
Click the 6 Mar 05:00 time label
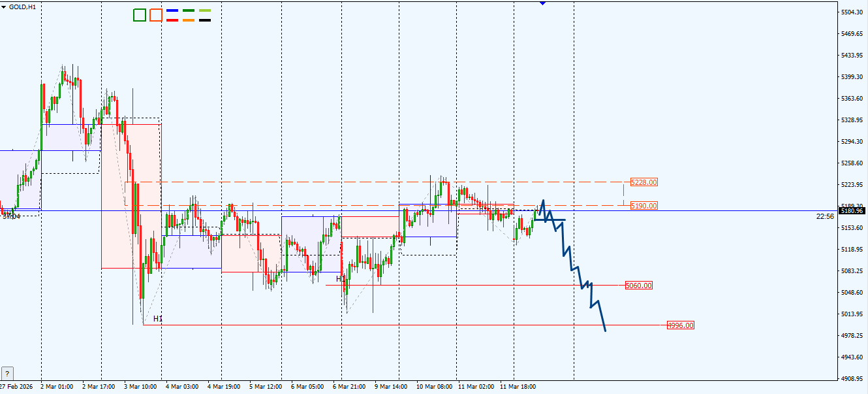coord(307,387)
